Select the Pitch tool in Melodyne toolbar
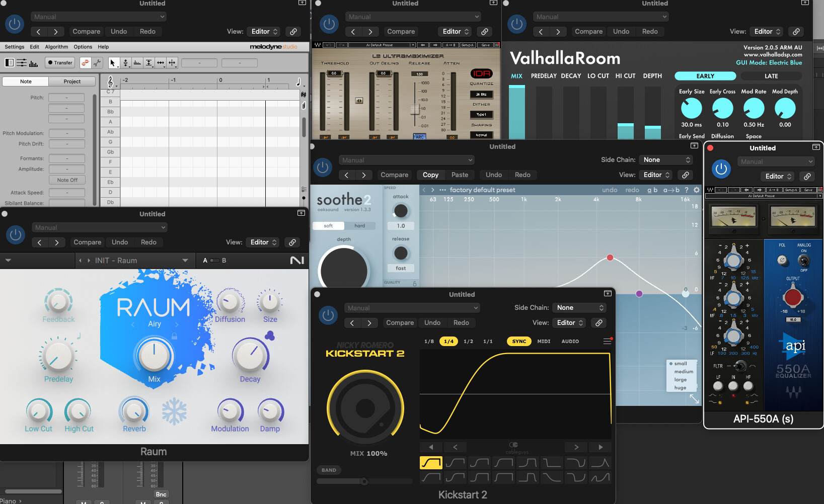The image size is (824, 504). coord(125,63)
